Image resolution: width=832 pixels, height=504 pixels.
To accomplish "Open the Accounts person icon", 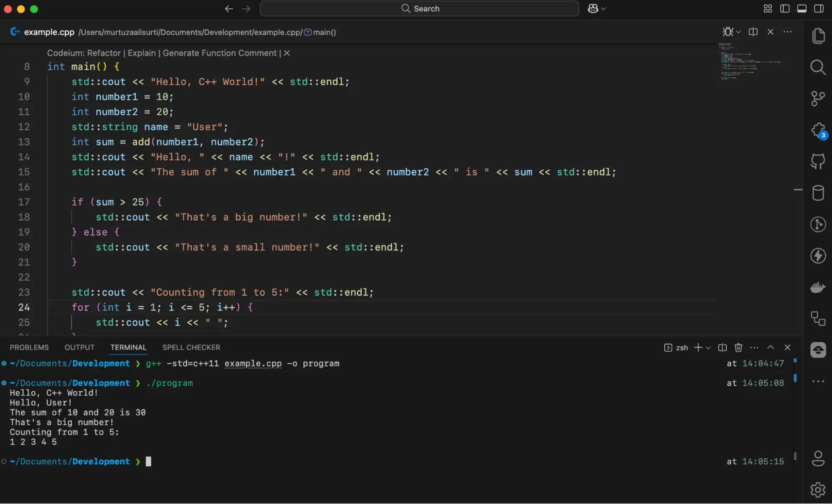I will pyautogui.click(x=818, y=459).
